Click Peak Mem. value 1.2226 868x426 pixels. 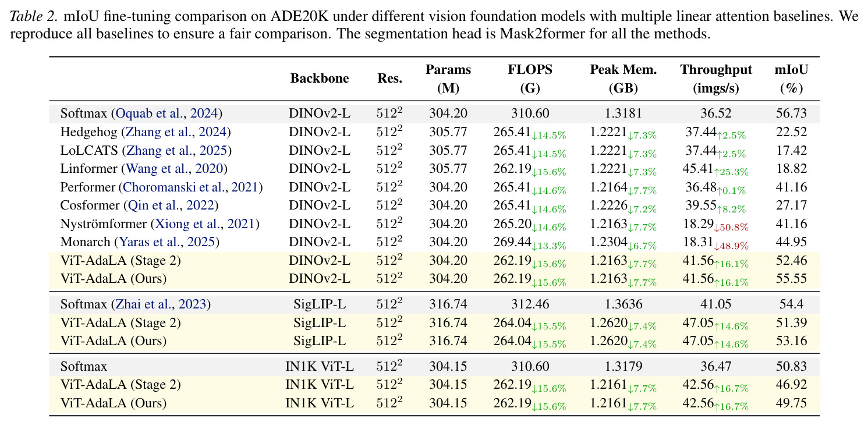608,205
